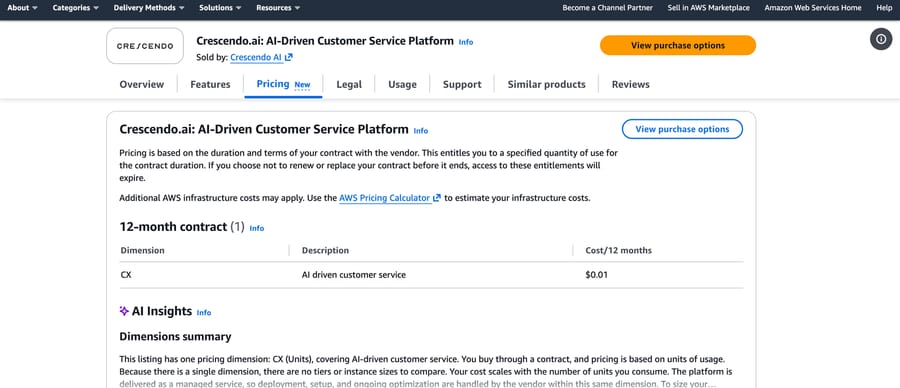900x388 pixels.
Task: Switch to the Overview tab
Action: (x=142, y=84)
